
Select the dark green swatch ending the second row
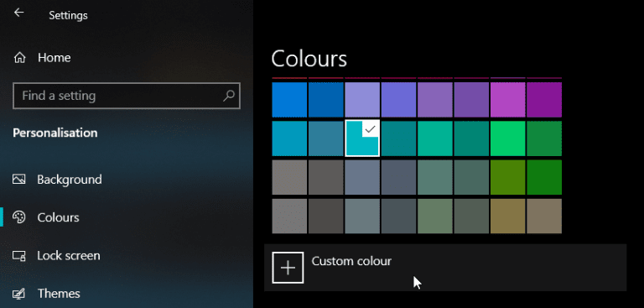coord(544,138)
